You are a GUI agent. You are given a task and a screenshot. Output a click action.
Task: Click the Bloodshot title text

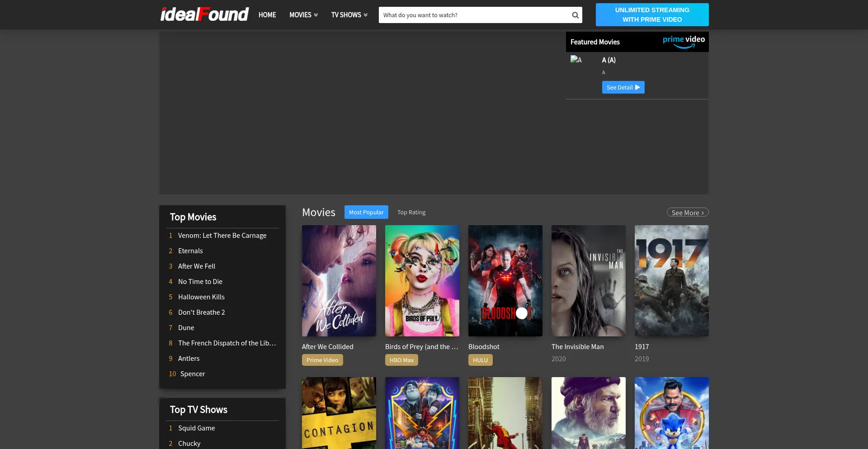click(484, 347)
